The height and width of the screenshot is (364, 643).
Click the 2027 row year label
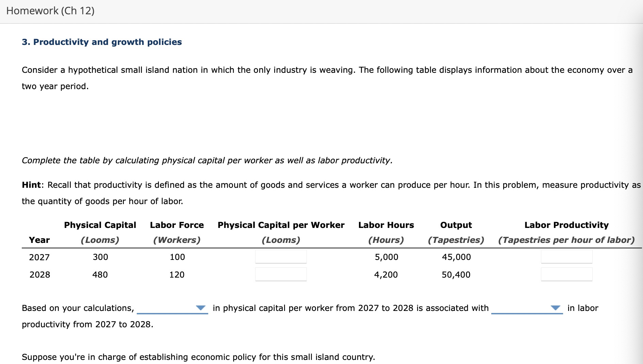tap(39, 257)
